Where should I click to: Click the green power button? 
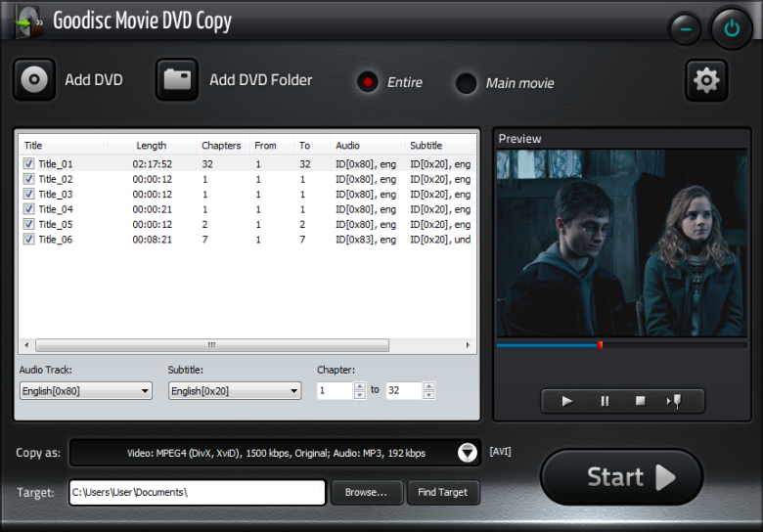pos(731,28)
